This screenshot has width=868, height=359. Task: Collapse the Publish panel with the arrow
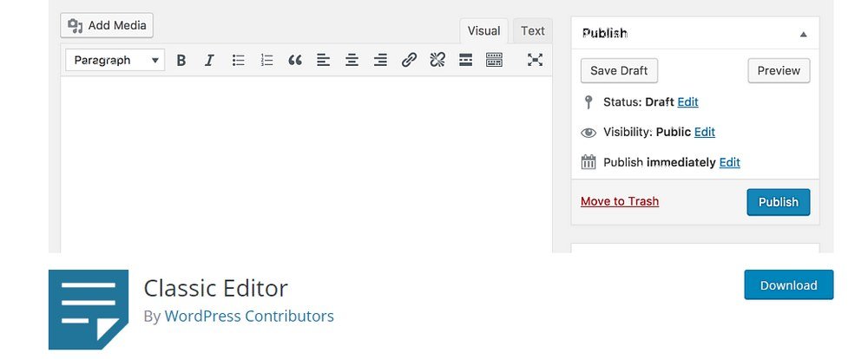point(803,35)
